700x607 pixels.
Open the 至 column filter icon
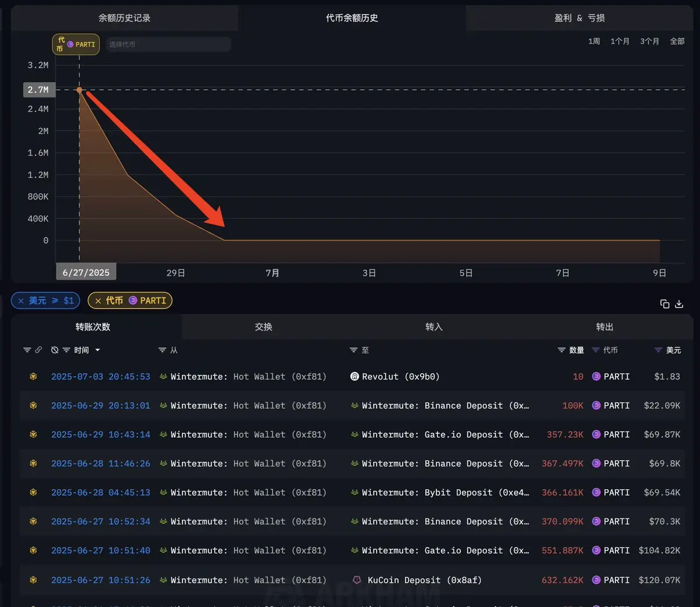[353, 350]
